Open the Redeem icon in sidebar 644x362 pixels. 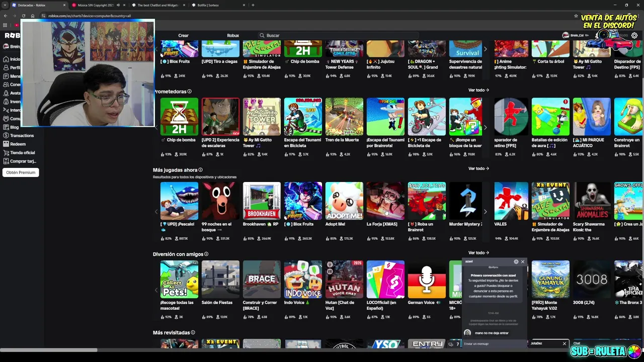[6, 144]
